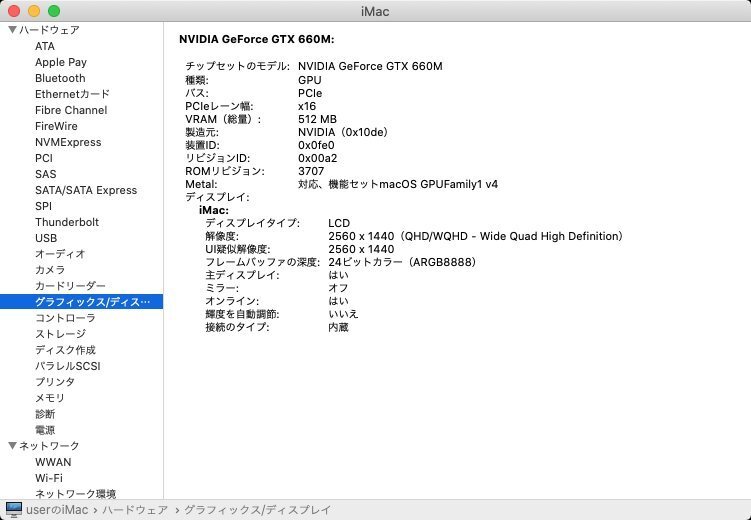Select SAS in the sidebar

[x=46, y=174]
